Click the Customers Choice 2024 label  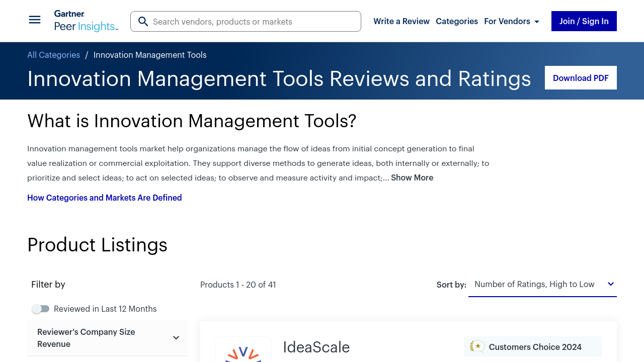tap(535, 347)
